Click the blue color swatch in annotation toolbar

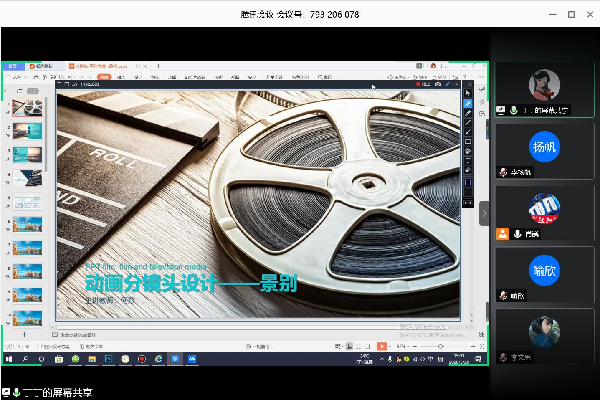click(x=468, y=183)
